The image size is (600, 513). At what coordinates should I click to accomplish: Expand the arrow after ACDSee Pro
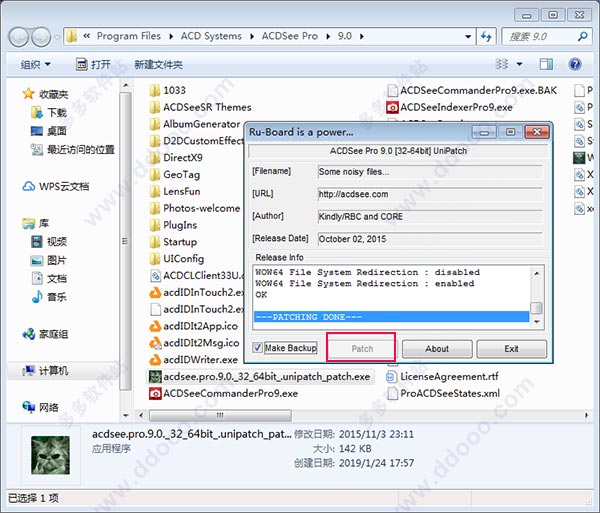tap(328, 37)
